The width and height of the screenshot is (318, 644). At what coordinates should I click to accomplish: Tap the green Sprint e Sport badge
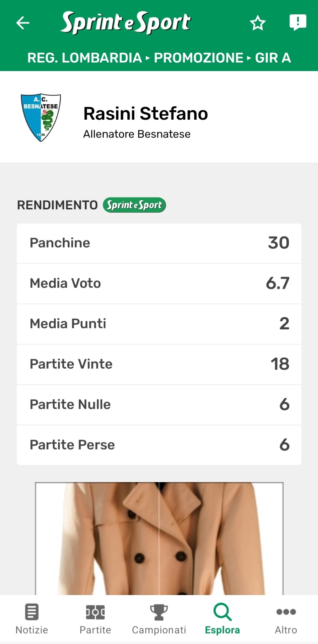coord(134,205)
